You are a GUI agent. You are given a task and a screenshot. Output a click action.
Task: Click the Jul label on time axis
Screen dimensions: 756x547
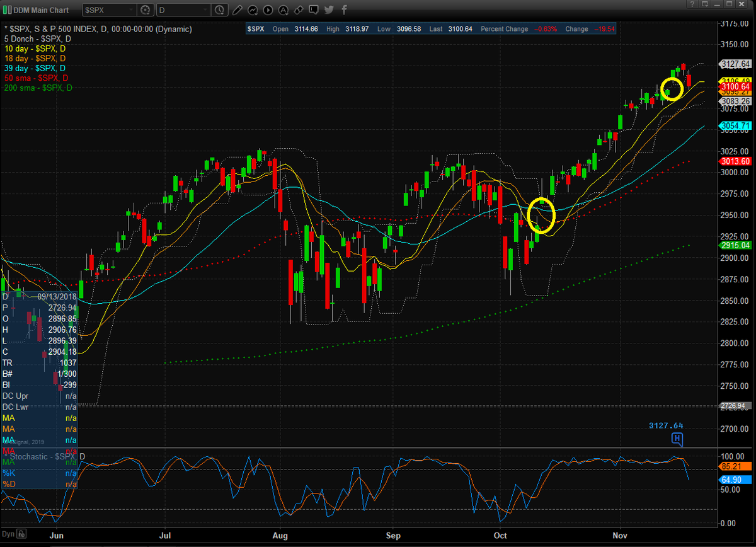pos(165,535)
